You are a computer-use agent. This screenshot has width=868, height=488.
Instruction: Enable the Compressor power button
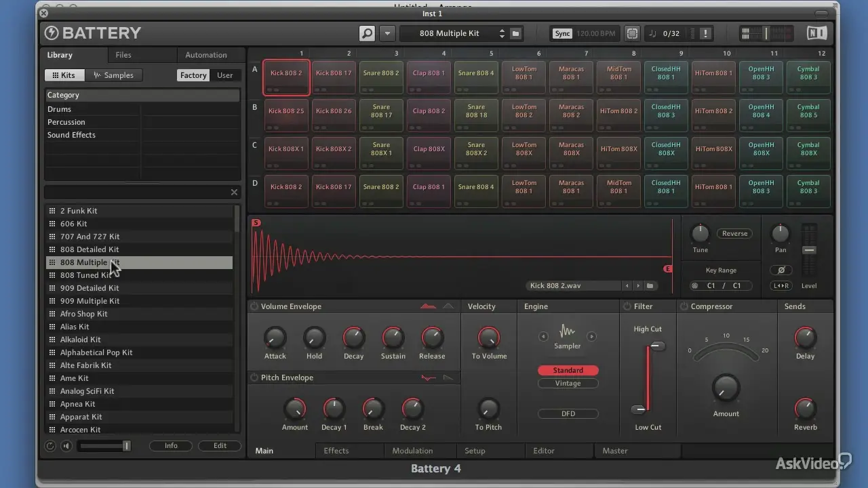pos(684,306)
